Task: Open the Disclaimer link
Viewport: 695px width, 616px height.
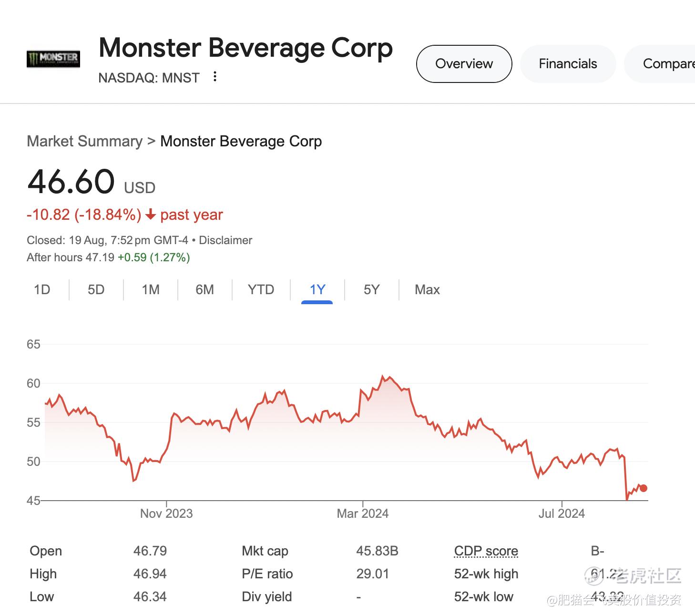Action: 225,240
